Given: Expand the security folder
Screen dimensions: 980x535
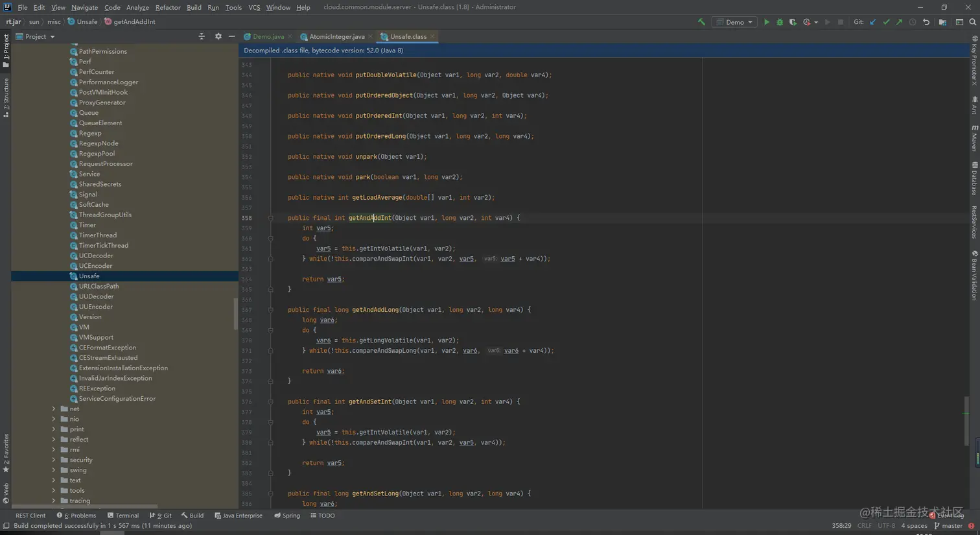Looking at the screenshot, I should point(54,460).
